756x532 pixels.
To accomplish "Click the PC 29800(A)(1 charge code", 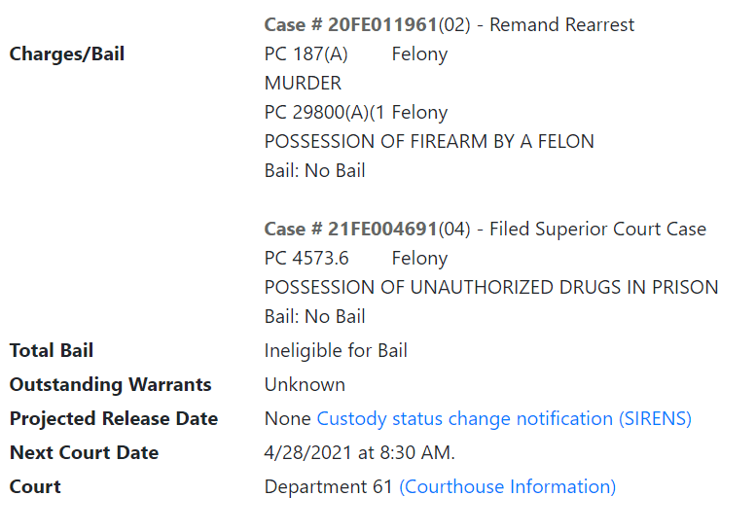I will pos(325,113).
